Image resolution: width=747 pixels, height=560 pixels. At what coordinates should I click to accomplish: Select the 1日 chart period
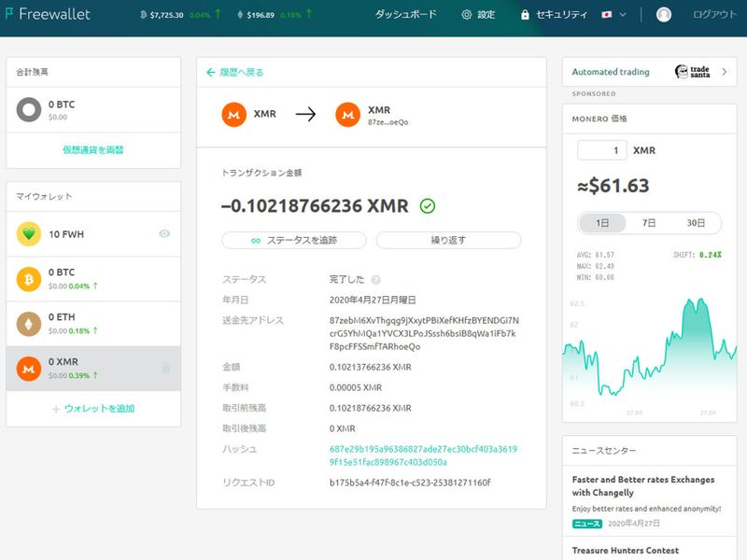coord(602,223)
